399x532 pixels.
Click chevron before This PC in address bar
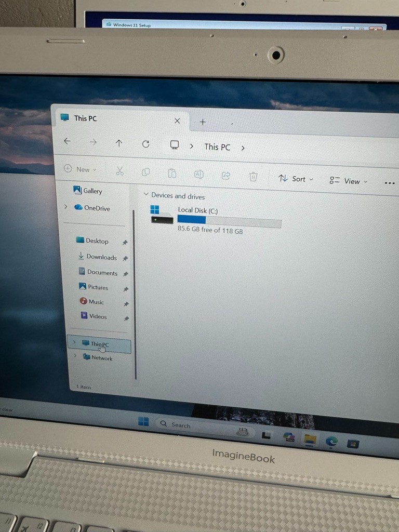(192, 146)
